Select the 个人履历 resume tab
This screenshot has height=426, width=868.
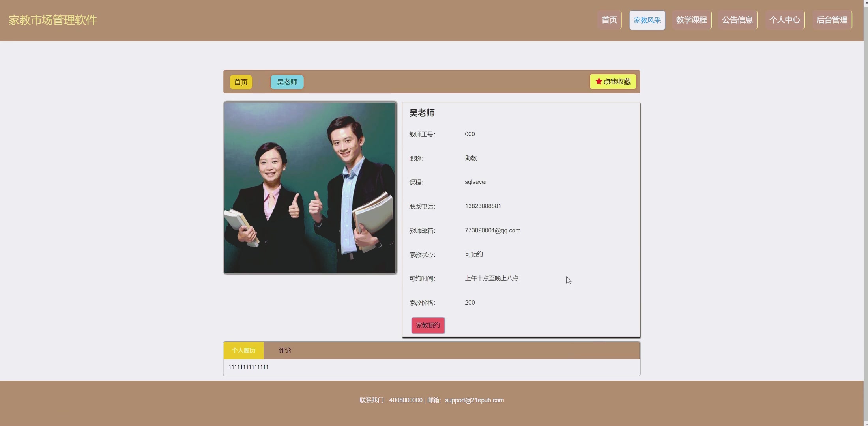243,350
